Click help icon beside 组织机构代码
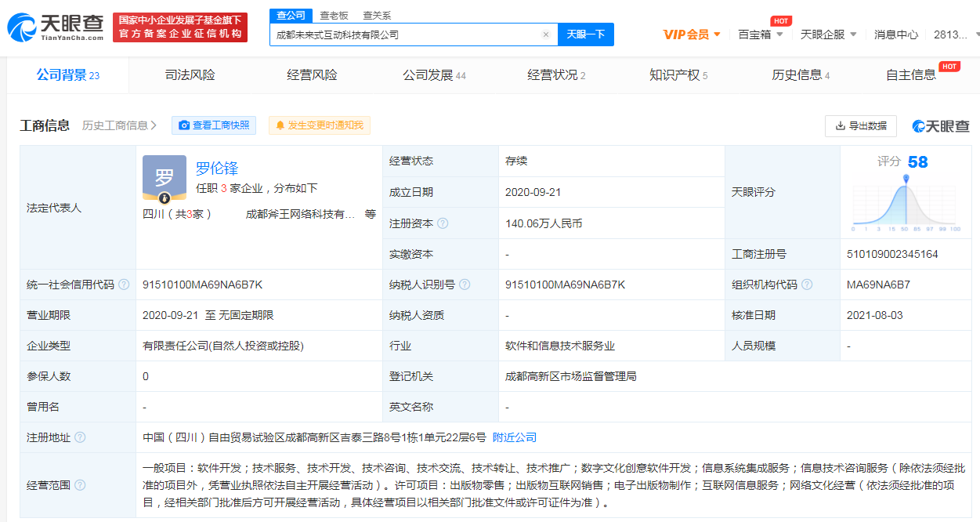Screen dimensions: 980x522 (807, 285)
